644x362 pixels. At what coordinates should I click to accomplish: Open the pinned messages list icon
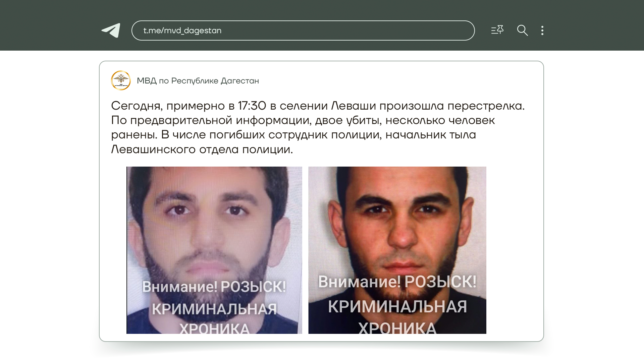[x=497, y=30]
